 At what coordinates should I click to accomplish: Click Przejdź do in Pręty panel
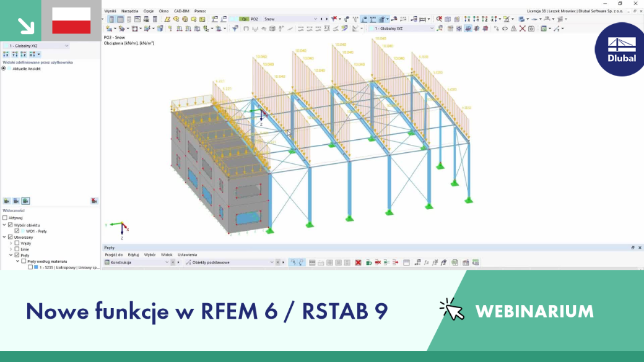(114, 255)
